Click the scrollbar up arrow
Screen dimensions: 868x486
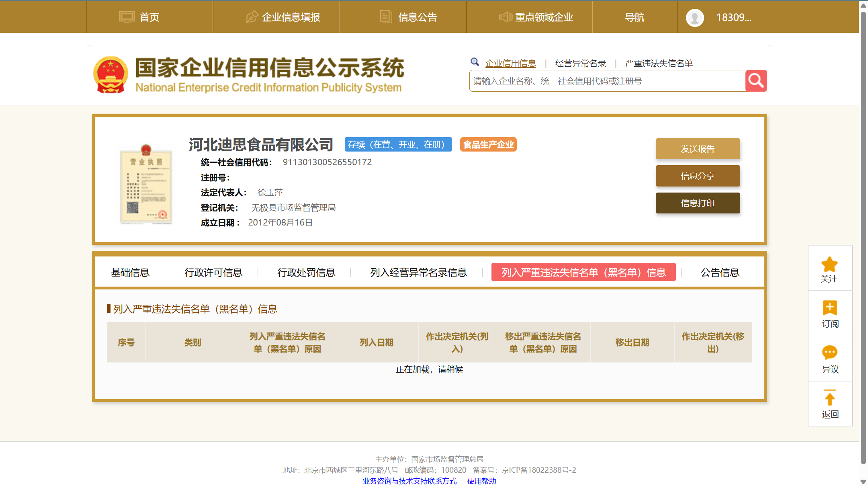[x=863, y=5]
